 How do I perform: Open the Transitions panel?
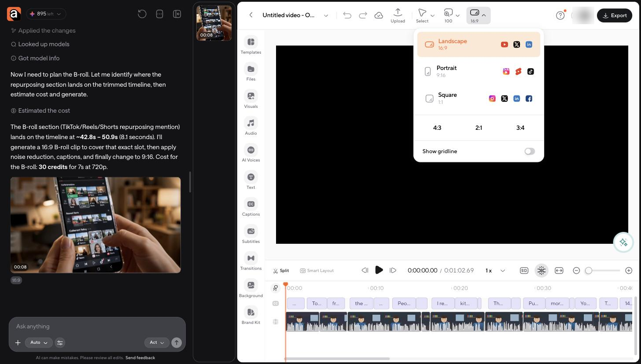click(x=251, y=262)
